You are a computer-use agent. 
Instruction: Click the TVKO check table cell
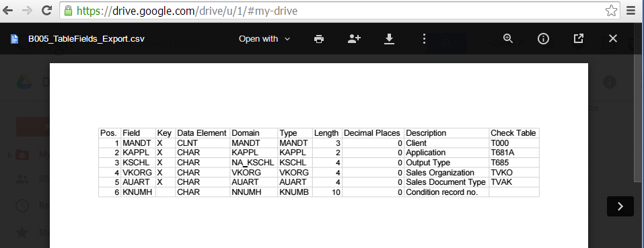click(514, 173)
